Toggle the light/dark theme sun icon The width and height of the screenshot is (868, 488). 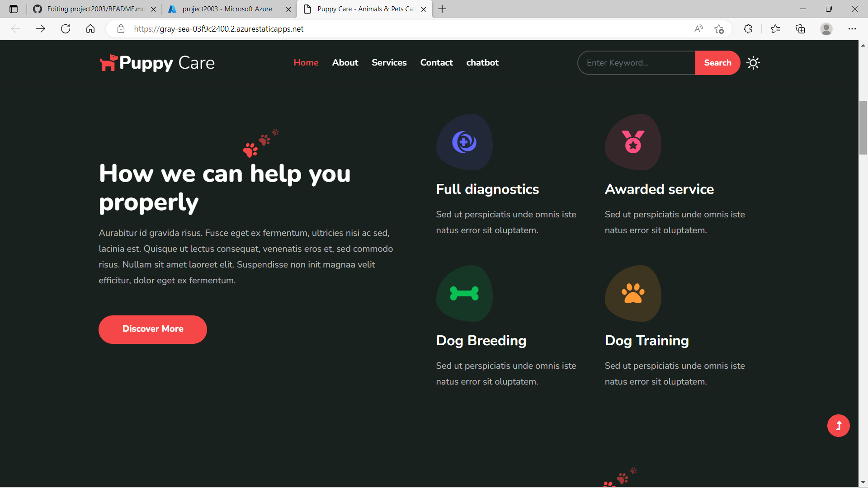point(753,63)
